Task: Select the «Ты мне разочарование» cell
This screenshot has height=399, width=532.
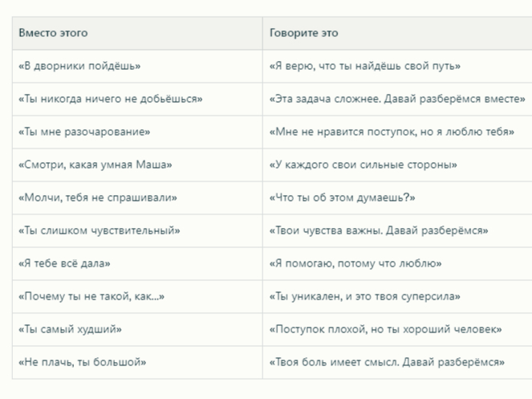Action: pyautogui.click(x=84, y=132)
